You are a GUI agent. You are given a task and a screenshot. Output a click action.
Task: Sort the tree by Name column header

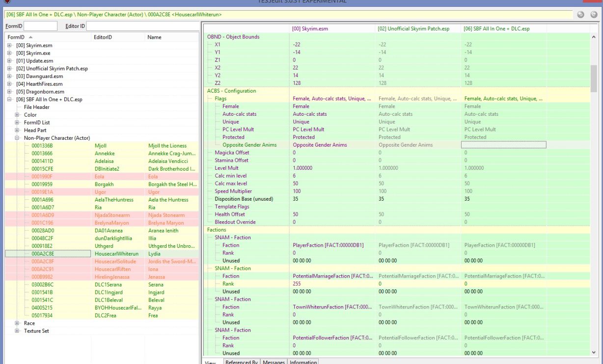[171, 37]
